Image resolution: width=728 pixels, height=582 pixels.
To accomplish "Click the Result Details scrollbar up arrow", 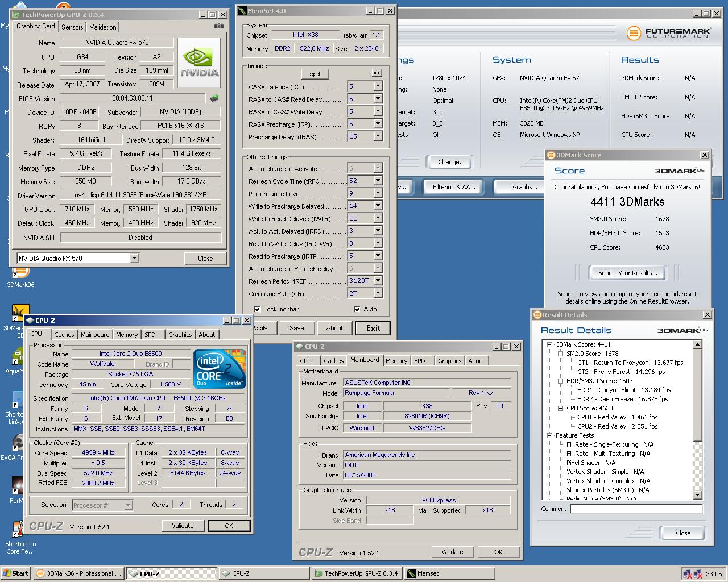I will point(698,344).
